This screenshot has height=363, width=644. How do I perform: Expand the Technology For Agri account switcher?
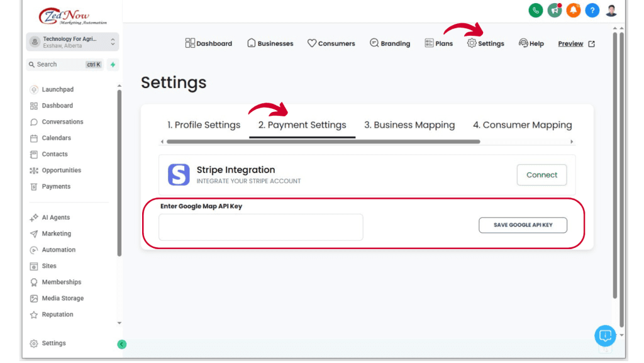pos(71,42)
